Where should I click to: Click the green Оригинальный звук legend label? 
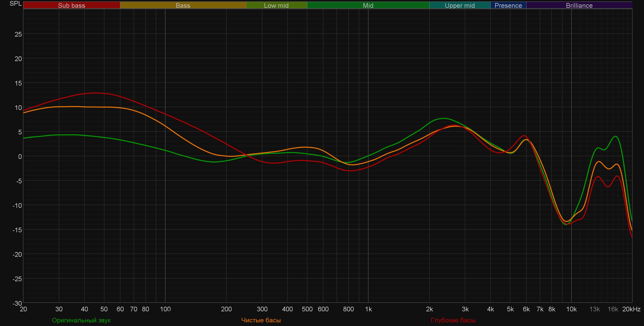click(81, 320)
